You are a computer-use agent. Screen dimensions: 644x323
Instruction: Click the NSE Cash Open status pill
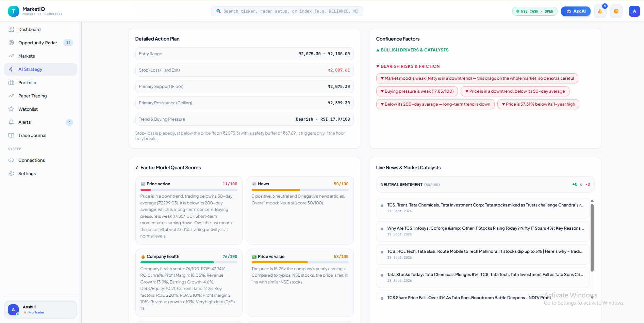(x=535, y=11)
